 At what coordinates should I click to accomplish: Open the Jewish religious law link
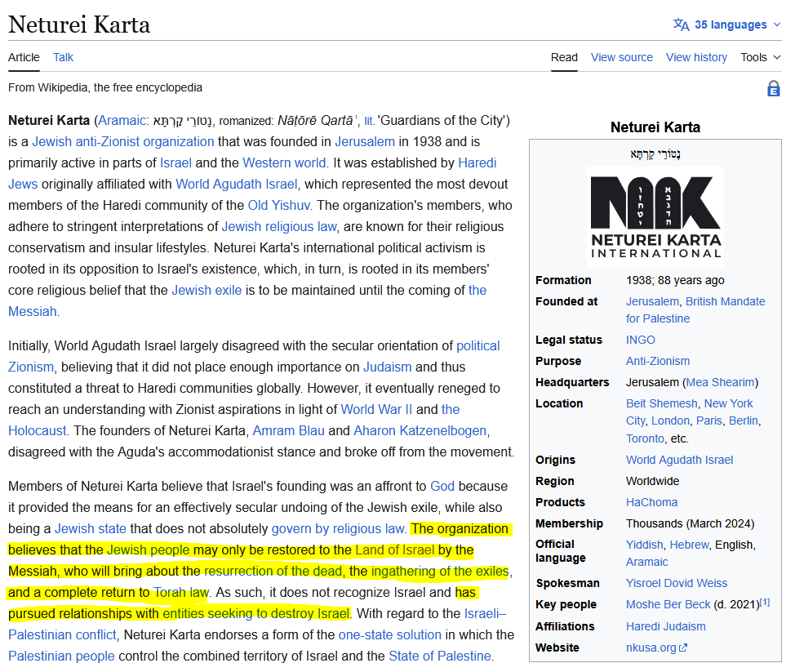279,227
